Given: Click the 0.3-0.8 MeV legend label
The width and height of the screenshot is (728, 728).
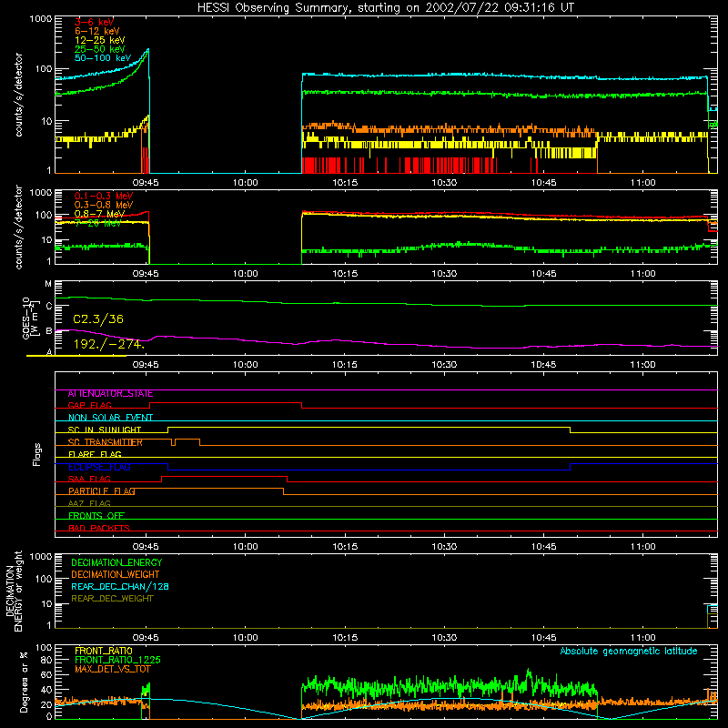Looking at the screenshot, I should 104,205.
